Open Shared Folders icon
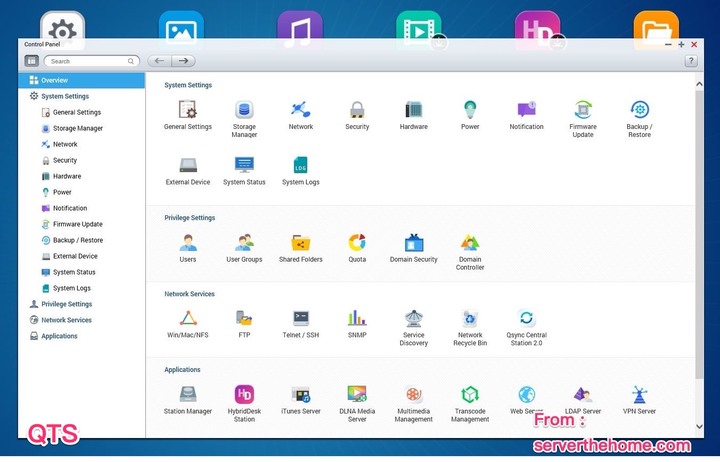This screenshot has width=720, height=462. [301, 242]
